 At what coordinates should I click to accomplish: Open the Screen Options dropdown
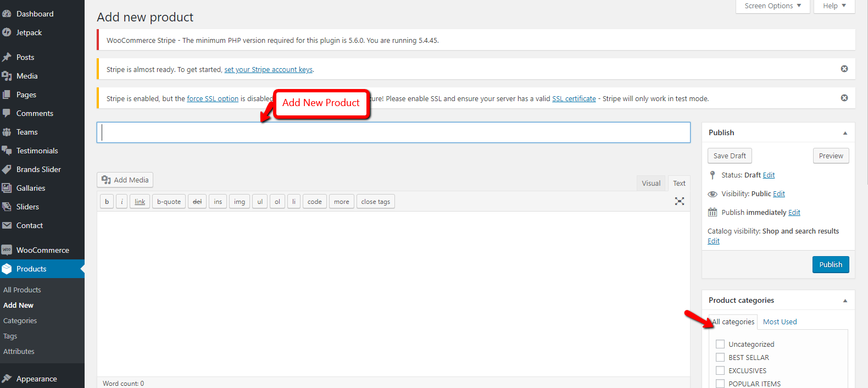(x=773, y=6)
